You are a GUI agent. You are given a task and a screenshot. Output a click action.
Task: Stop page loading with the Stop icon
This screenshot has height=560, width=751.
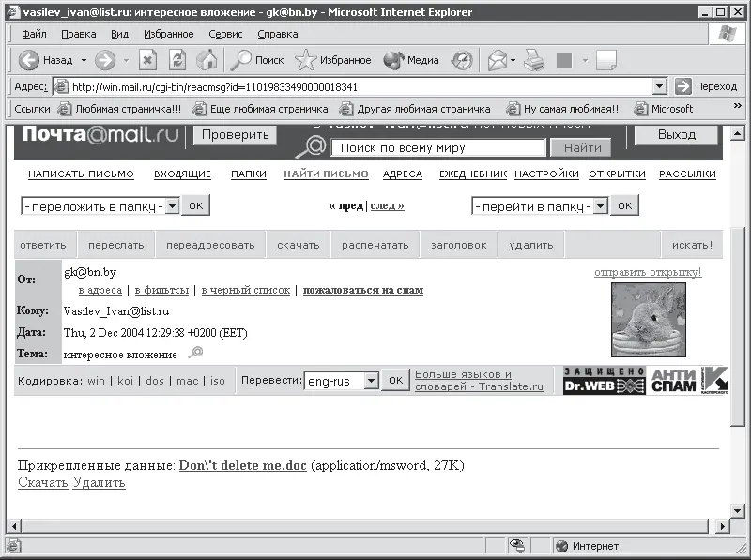click(147, 60)
